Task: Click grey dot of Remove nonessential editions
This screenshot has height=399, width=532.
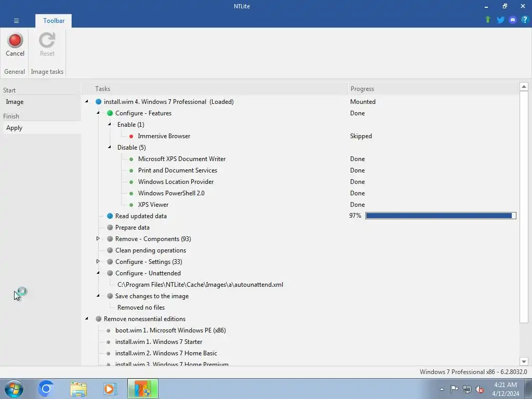Action: click(x=98, y=319)
